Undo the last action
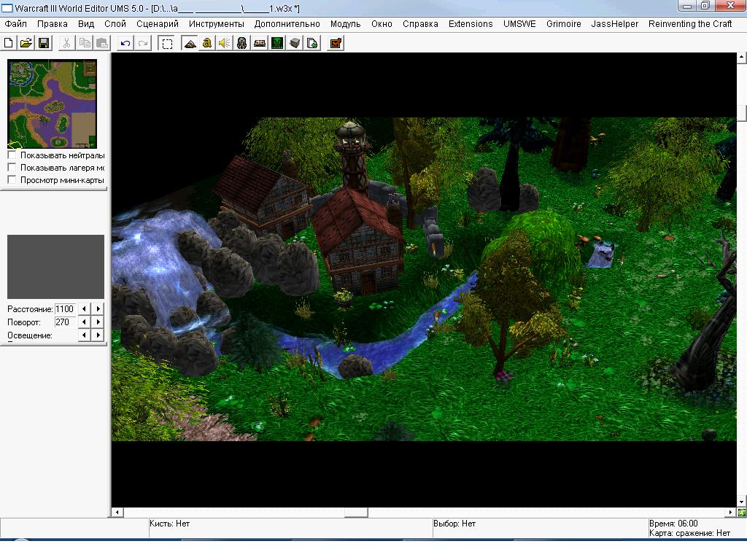The image size is (747, 560). 125,43
